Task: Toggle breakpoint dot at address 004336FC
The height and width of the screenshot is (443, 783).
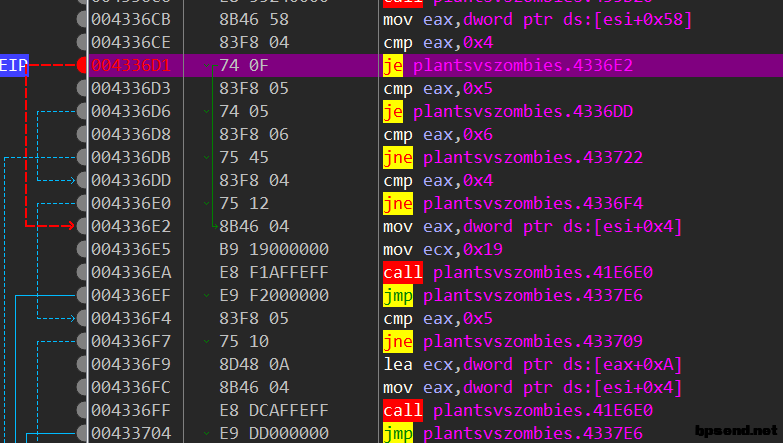Action: coord(82,387)
